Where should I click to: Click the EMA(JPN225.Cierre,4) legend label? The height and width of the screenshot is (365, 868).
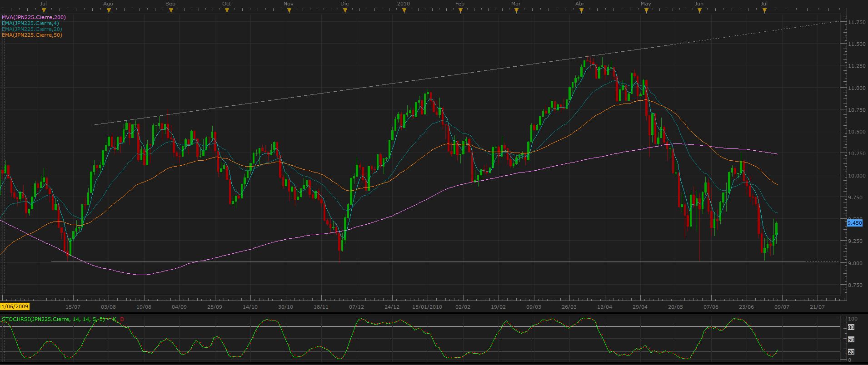tap(30, 23)
